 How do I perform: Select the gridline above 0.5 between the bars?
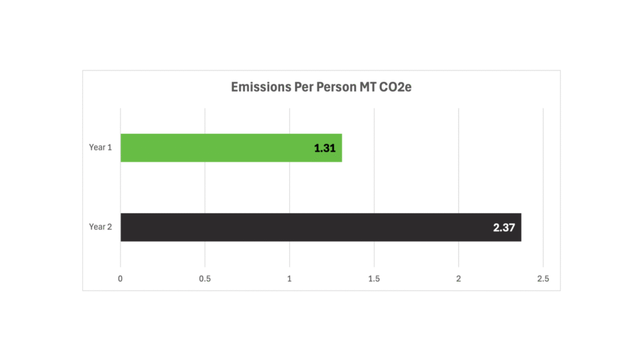205,187
